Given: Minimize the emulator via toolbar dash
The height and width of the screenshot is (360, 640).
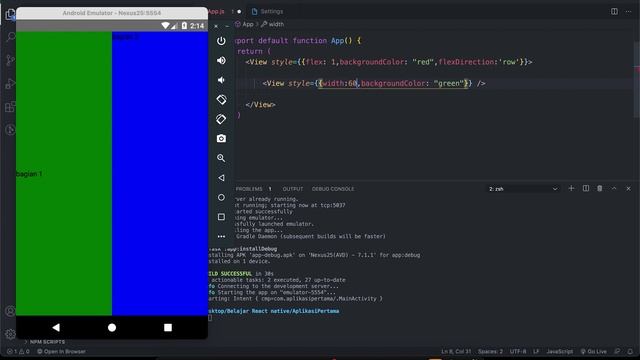Looking at the screenshot, I should (x=227, y=26).
